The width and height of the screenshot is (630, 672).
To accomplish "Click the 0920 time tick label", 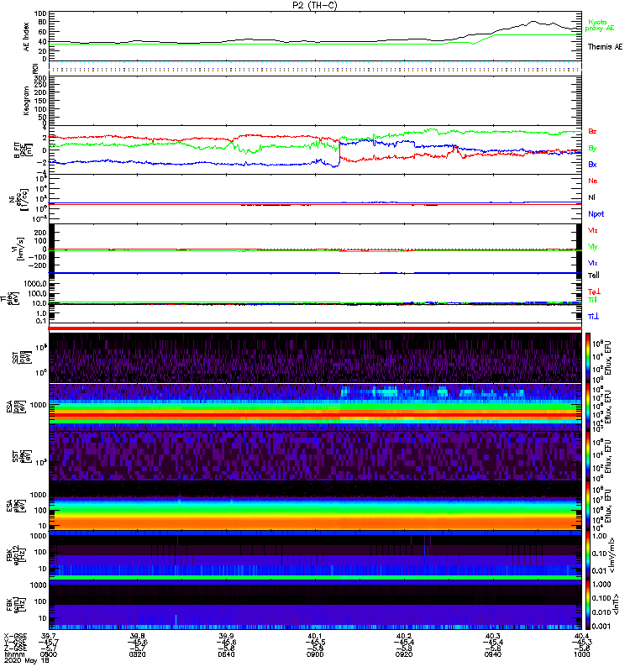I will (x=404, y=654).
